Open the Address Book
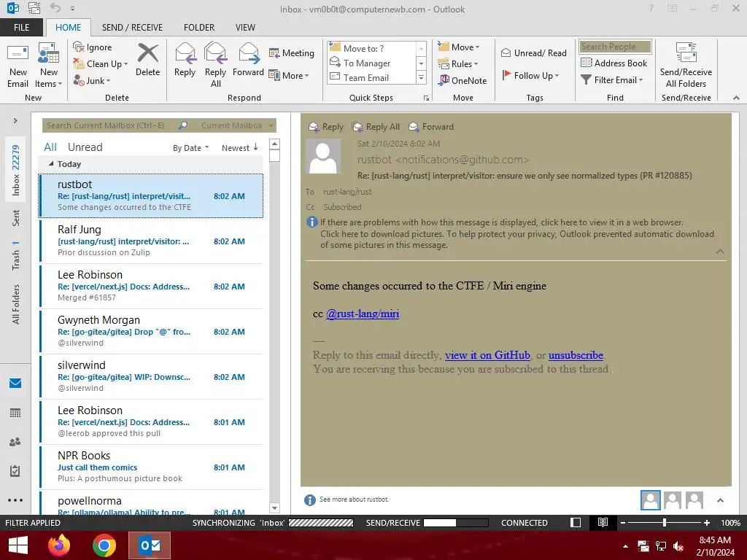This screenshot has height=560, width=747. tap(614, 63)
